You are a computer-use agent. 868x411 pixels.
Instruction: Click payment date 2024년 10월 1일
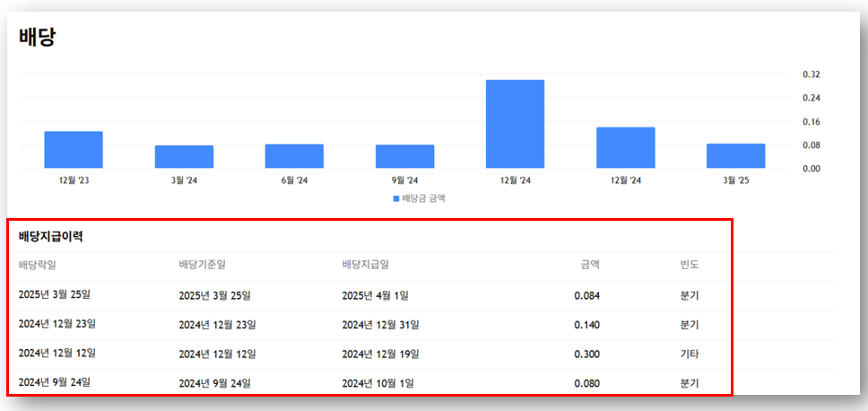378,383
